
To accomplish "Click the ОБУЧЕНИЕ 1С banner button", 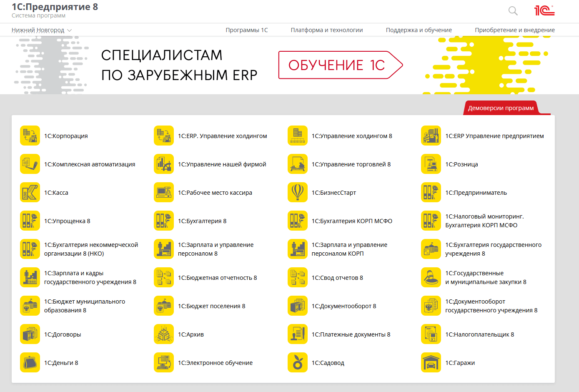I will [341, 65].
